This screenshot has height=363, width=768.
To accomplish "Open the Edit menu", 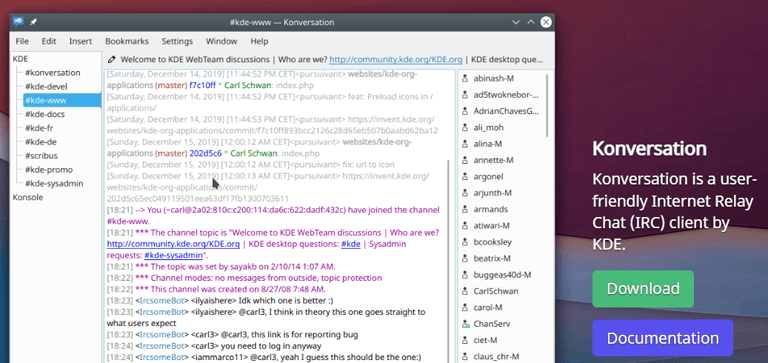I will [x=48, y=41].
